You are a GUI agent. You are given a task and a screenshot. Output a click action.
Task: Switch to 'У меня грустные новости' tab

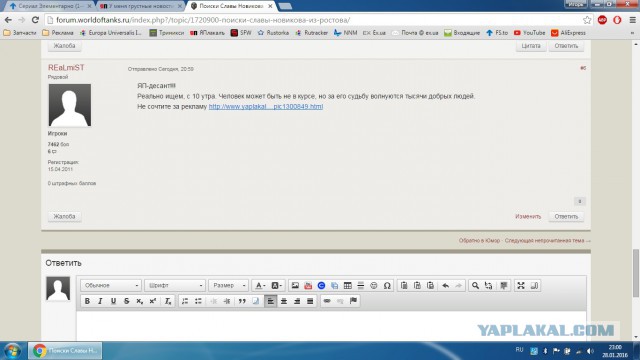coord(140,6)
